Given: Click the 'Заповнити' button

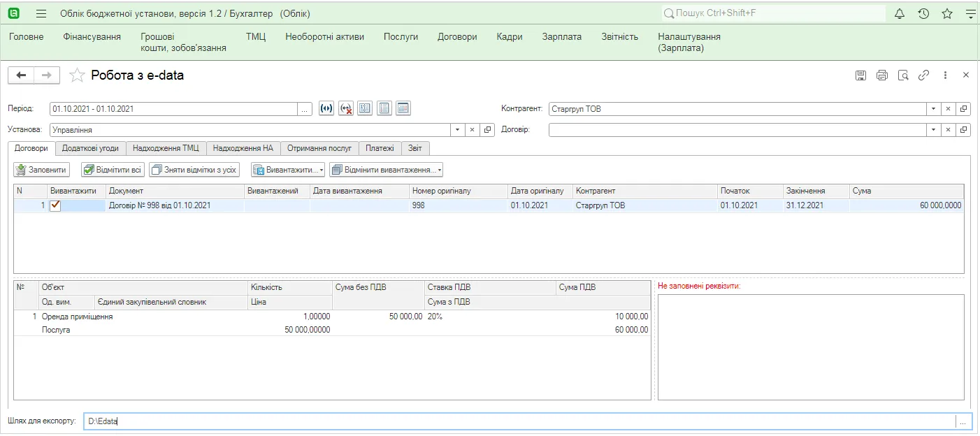Looking at the screenshot, I should click(42, 170).
